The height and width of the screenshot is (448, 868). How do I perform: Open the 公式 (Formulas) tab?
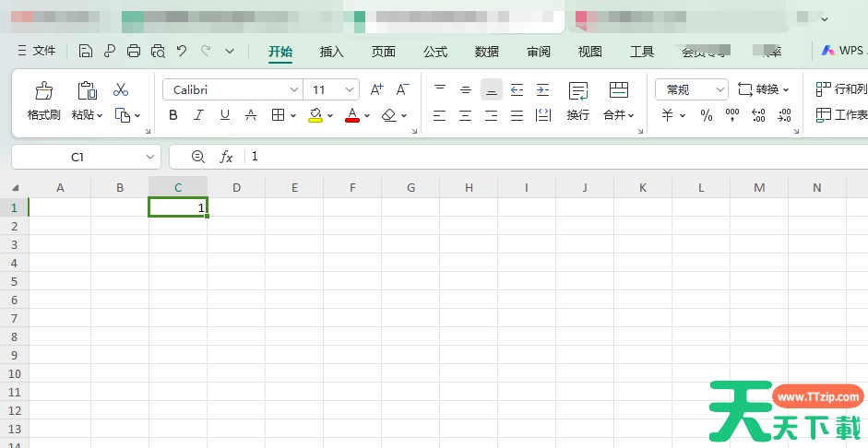pos(435,52)
